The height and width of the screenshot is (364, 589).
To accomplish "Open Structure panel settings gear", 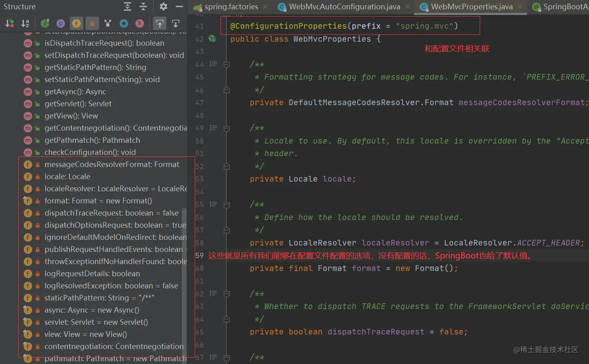I will tap(164, 6).
